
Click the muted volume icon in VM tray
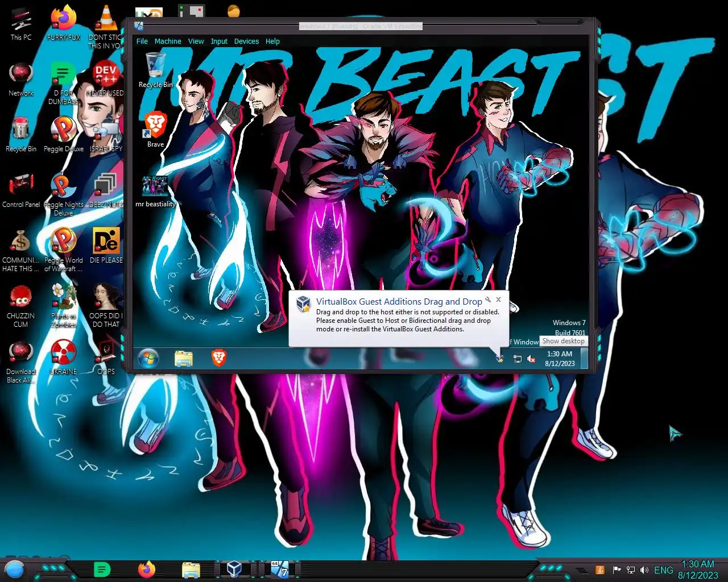[531, 359]
